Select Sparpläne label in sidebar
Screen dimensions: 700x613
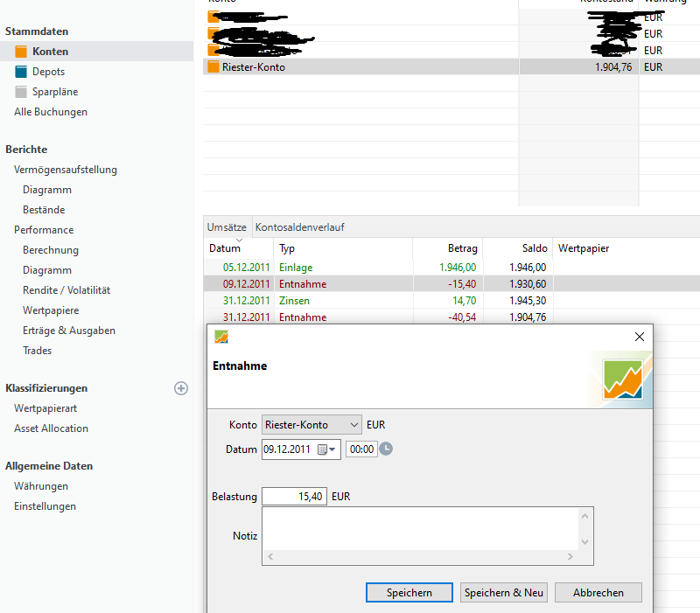tap(55, 92)
